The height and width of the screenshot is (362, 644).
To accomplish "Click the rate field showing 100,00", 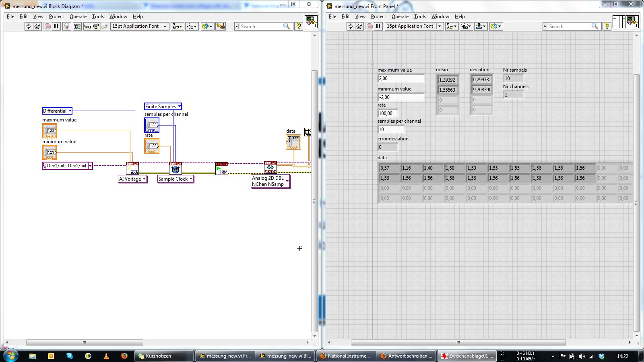I will click(x=388, y=113).
